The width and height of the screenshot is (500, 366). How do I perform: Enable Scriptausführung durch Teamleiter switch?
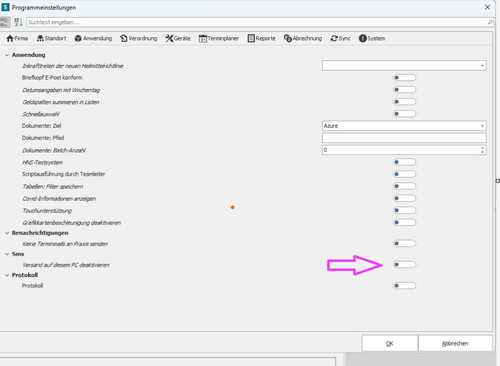pos(404,174)
